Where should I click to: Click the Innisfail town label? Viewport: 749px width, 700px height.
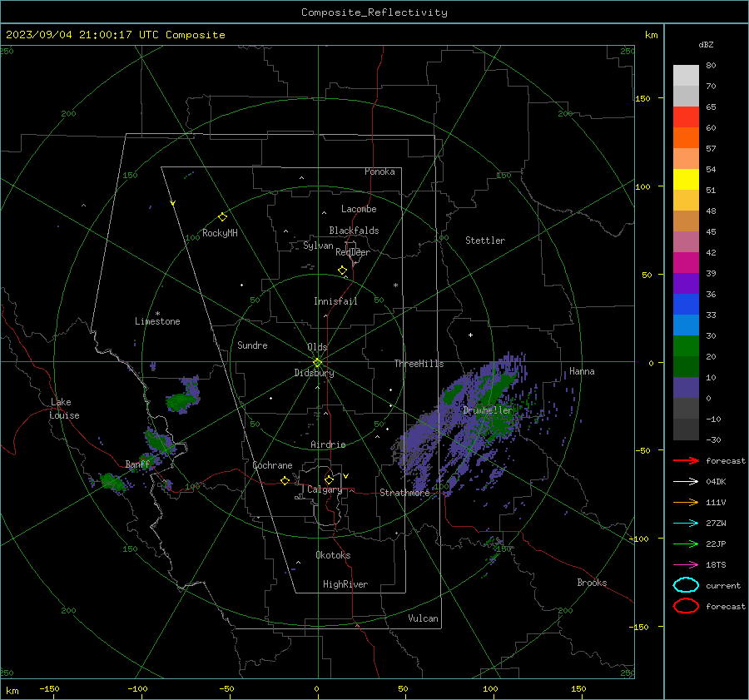(x=335, y=301)
